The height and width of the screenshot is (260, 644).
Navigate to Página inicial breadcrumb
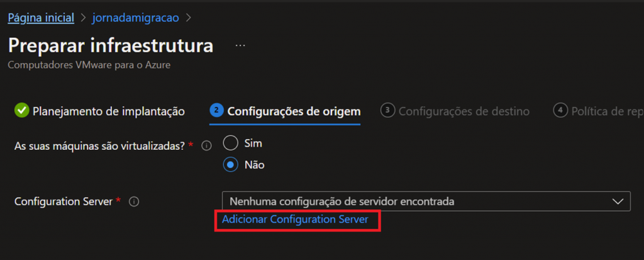click(x=41, y=17)
